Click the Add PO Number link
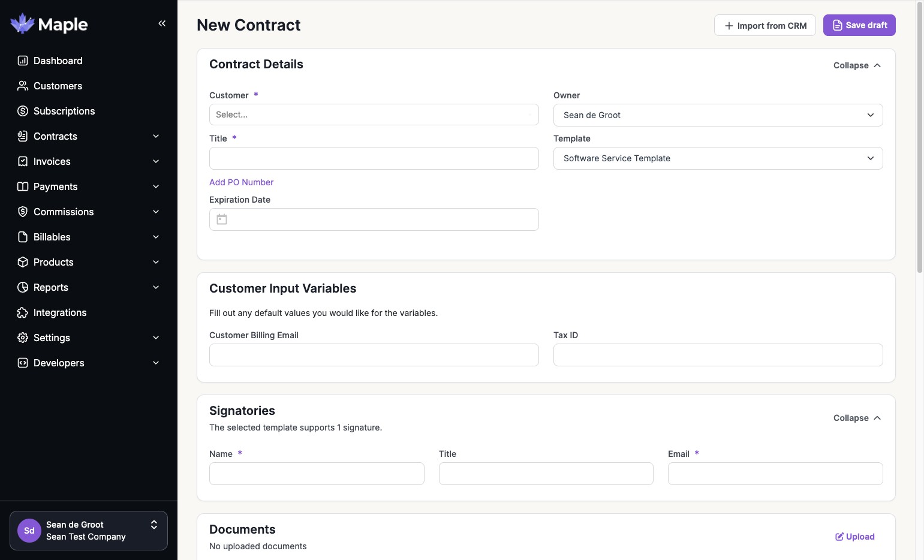 [241, 182]
